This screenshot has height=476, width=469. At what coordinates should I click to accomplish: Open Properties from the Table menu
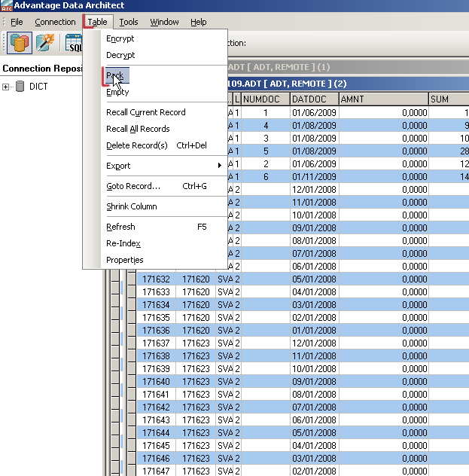point(164,260)
